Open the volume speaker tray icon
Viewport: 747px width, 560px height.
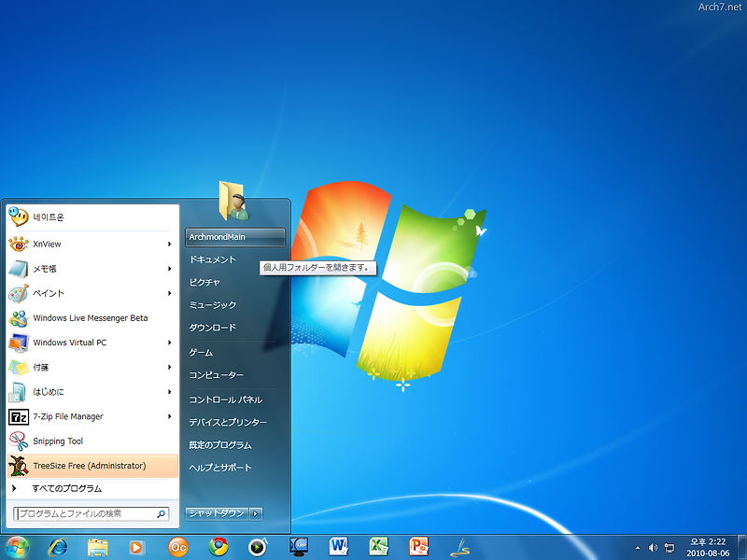[653, 548]
